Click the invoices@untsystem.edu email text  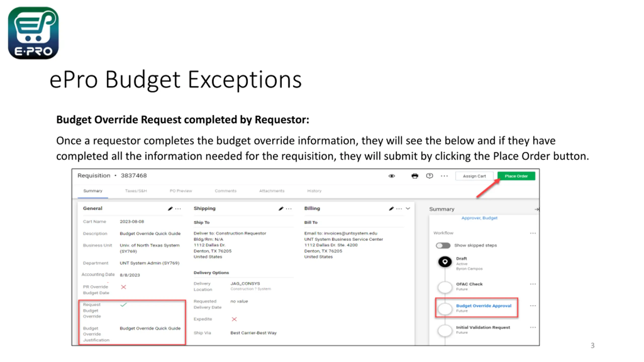pos(350,233)
